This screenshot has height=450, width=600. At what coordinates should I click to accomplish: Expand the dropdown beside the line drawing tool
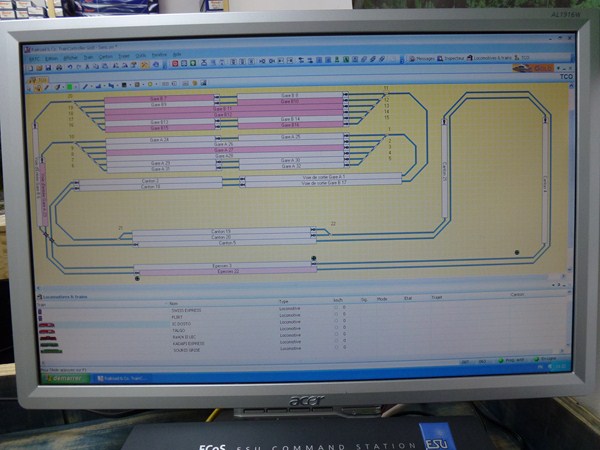point(90,87)
